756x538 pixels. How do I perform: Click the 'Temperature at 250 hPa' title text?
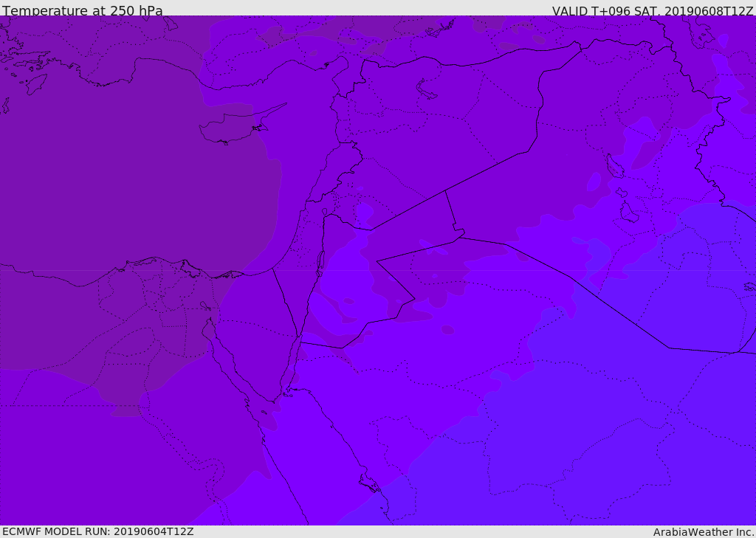coord(83,10)
